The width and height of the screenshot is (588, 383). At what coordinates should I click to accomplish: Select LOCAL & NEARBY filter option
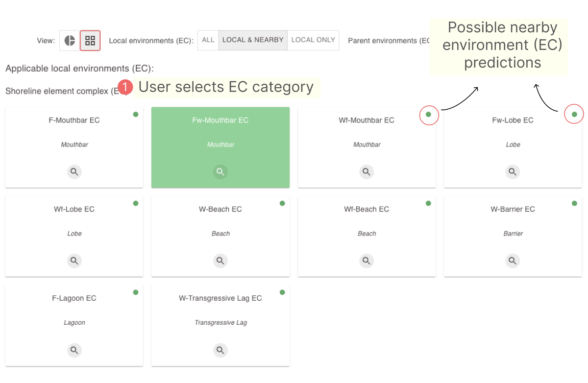coord(253,40)
